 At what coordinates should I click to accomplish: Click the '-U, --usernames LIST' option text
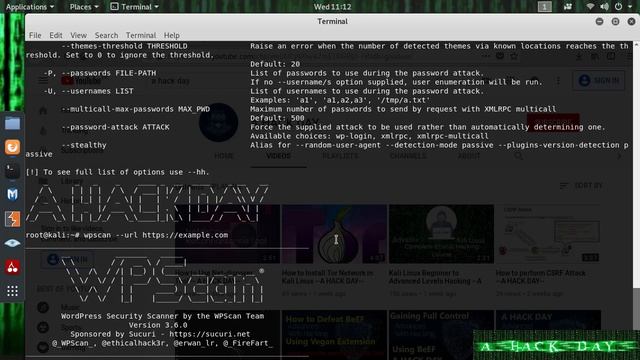88,91
